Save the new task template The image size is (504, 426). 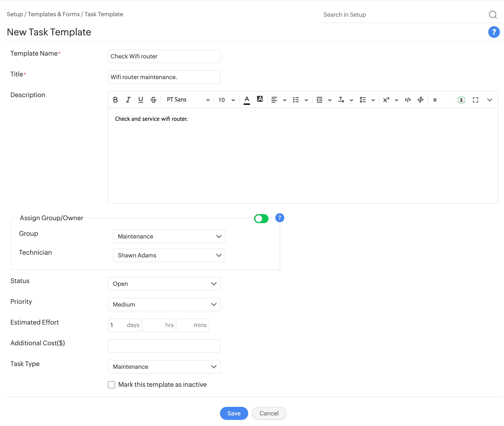pyautogui.click(x=234, y=413)
